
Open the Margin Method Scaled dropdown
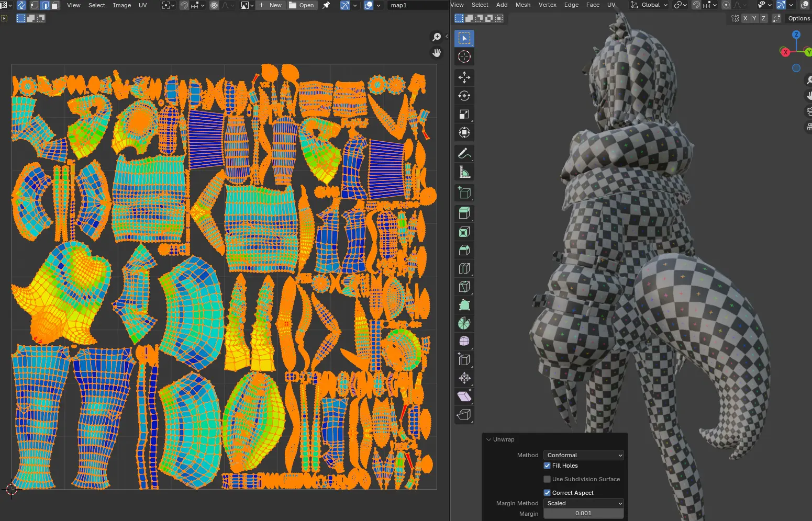coord(584,503)
